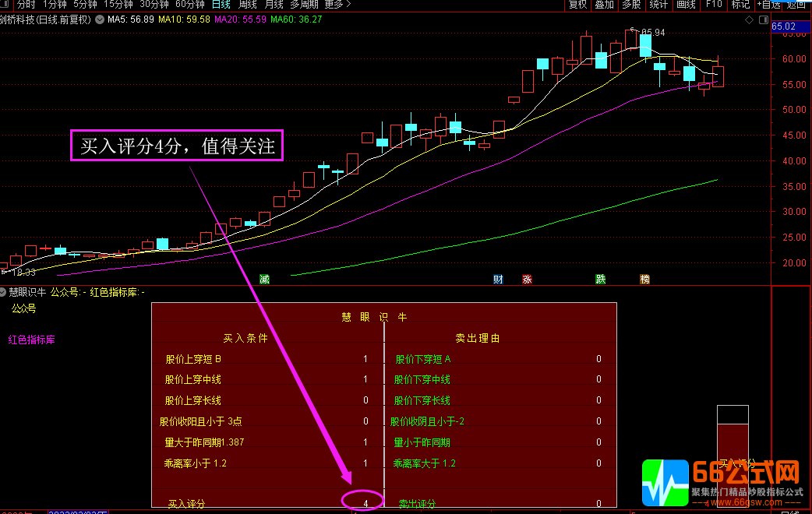The width and height of the screenshot is (812, 514).
Task: Click the MA20: 55.59 label
Action: point(240,19)
